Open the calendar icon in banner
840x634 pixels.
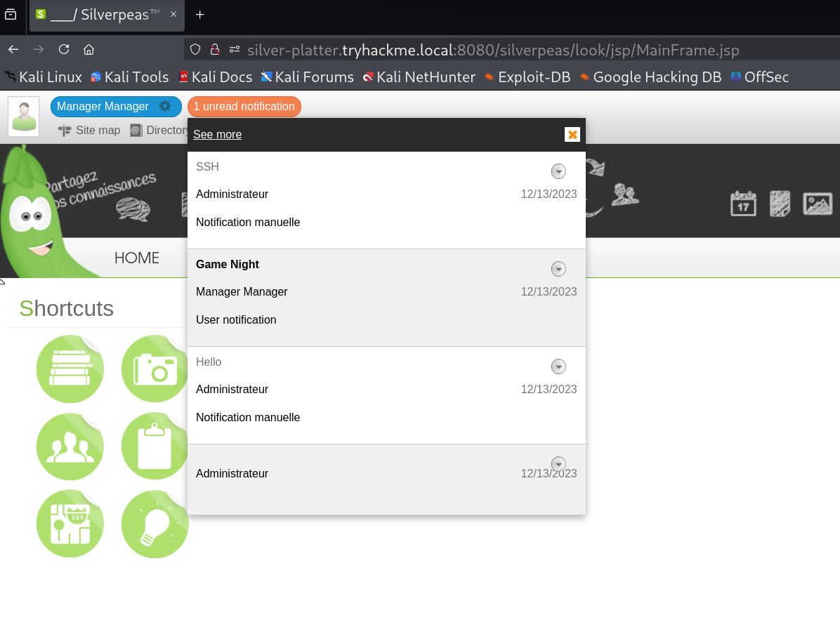(743, 204)
